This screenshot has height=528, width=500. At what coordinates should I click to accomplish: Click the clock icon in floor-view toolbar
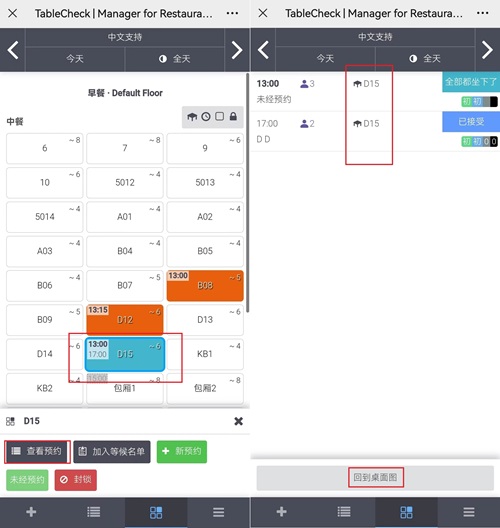pyautogui.click(x=206, y=117)
